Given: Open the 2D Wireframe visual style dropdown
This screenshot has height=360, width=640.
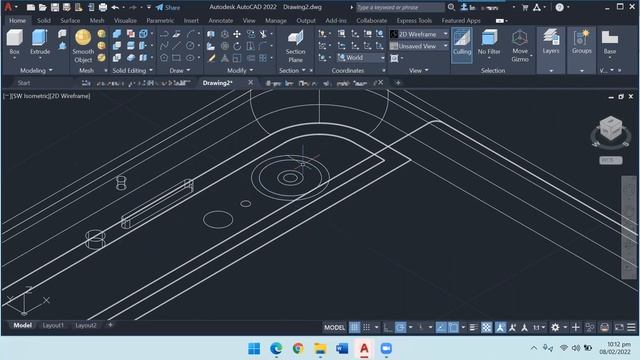Looking at the screenshot, I should [419, 34].
